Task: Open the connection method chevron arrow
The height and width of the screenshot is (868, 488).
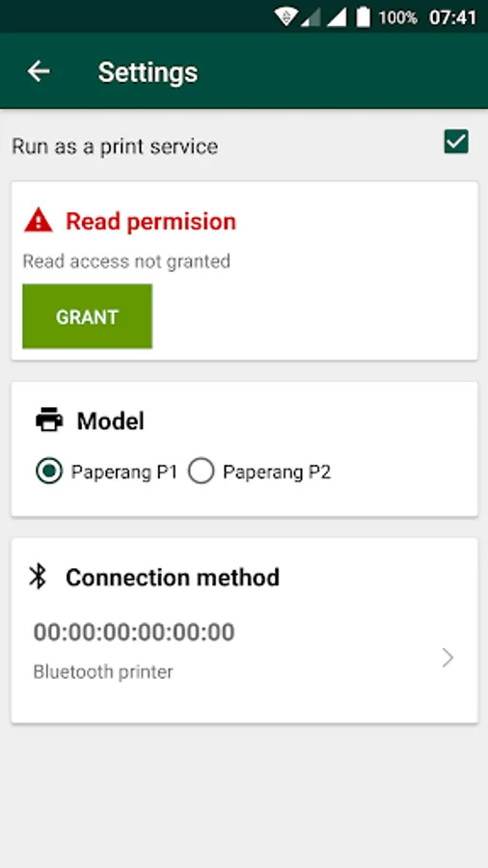Action: [447, 658]
